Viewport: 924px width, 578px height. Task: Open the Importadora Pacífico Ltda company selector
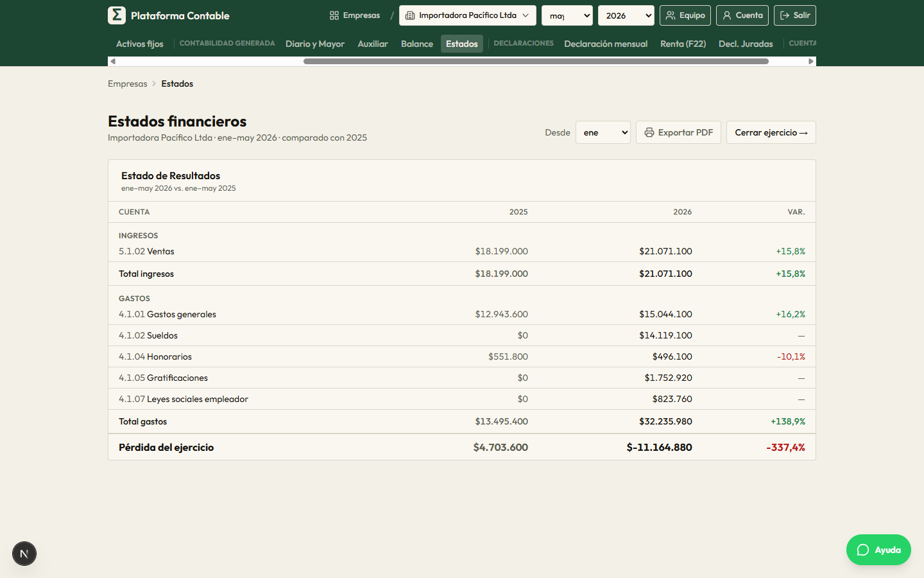(x=468, y=15)
